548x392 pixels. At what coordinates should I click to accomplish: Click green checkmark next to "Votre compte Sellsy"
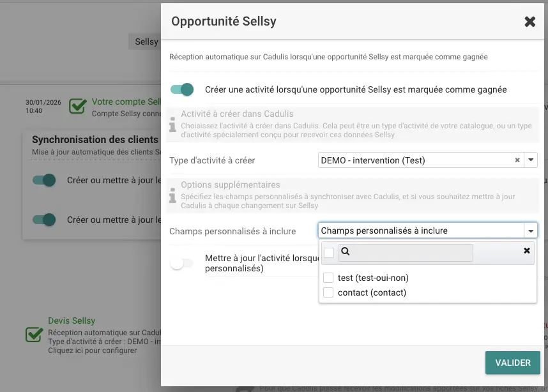pyautogui.click(x=77, y=106)
